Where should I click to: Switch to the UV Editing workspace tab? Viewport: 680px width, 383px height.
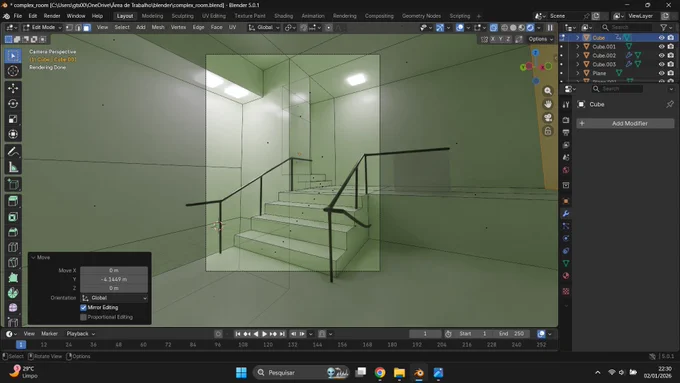point(214,16)
